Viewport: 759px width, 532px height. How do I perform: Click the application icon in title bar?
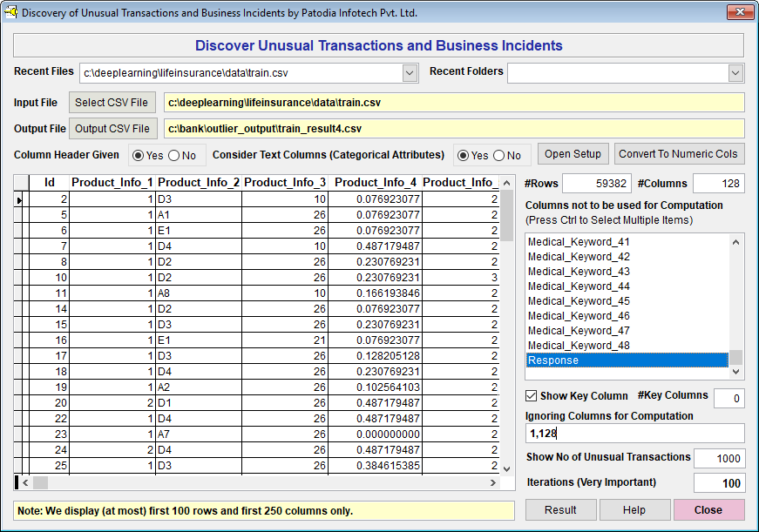click(11, 13)
